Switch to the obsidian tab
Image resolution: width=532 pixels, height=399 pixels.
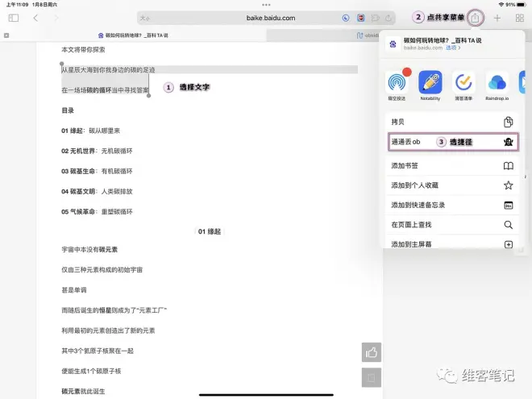coord(368,35)
